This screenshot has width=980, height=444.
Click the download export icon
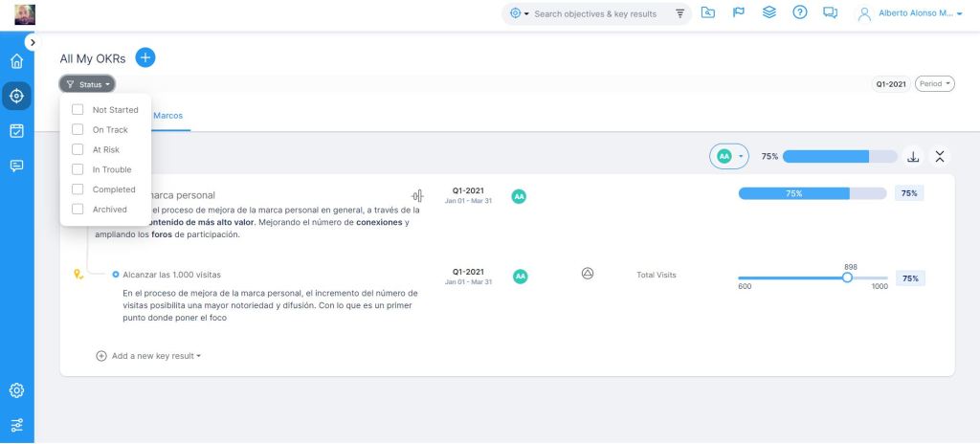pos(913,157)
